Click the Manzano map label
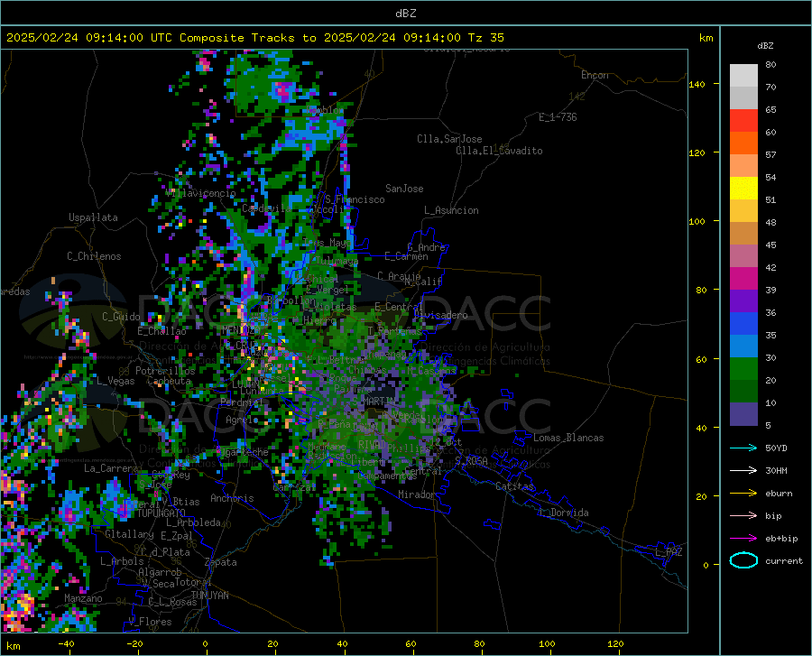The width and height of the screenshot is (812, 656). pos(83,599)
